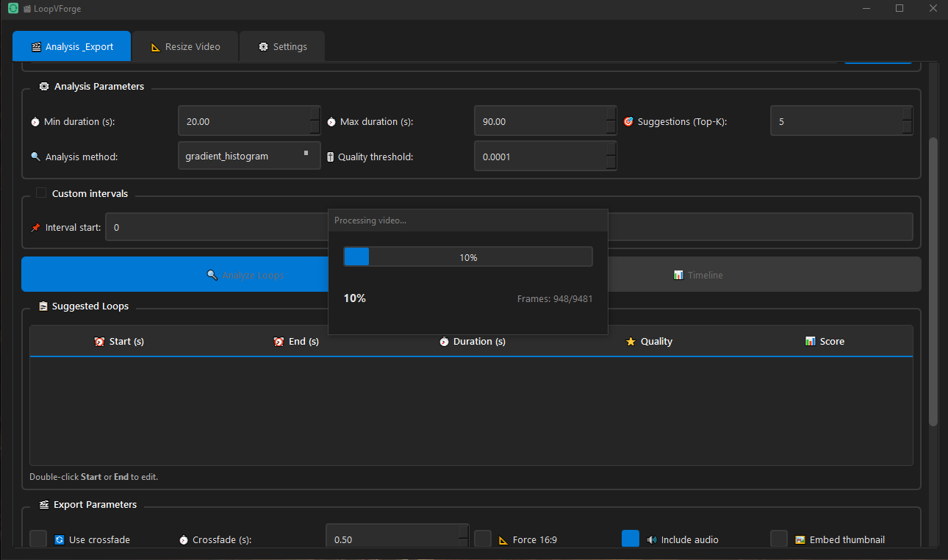Click the pin icon next to Interval start
Viewport: 948px width, 560px height.
35,228
